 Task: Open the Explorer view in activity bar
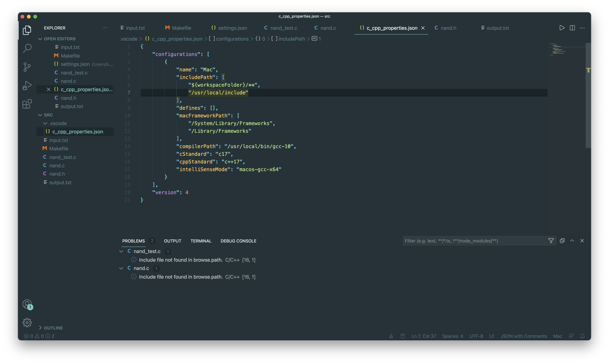27,30
